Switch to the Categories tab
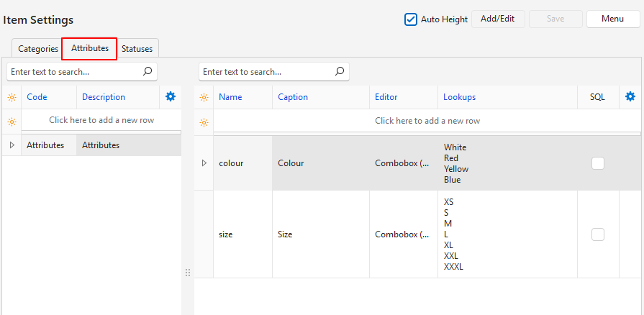The image size is (644, 315). (x=38, y=49)
